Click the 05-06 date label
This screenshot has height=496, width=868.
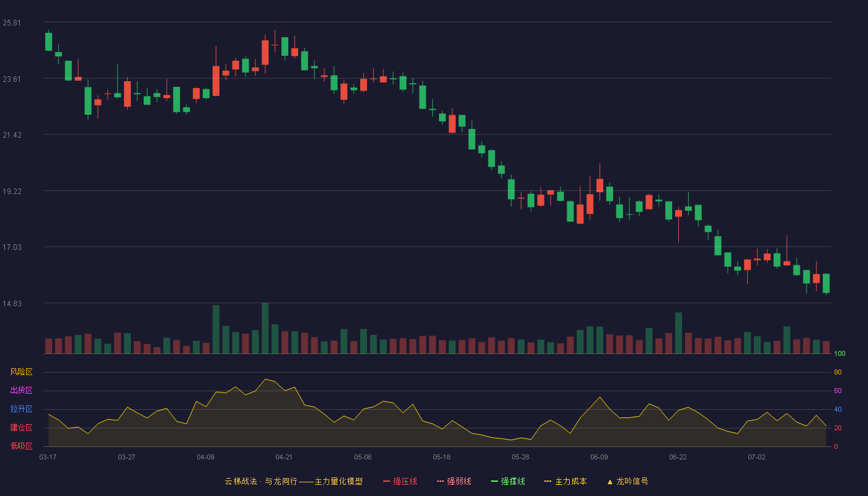click(363, 457)
